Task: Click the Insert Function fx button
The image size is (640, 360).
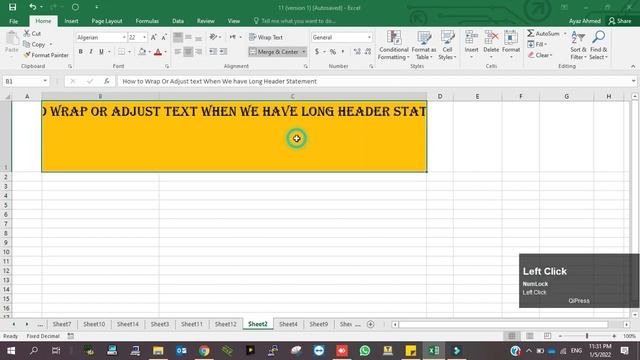Action: [x=107, y=81]
